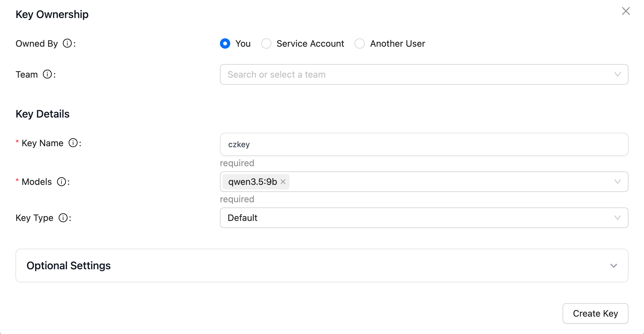Open the Key Type info tooltip
Viewport: 644px width, 334px height.
63,218
